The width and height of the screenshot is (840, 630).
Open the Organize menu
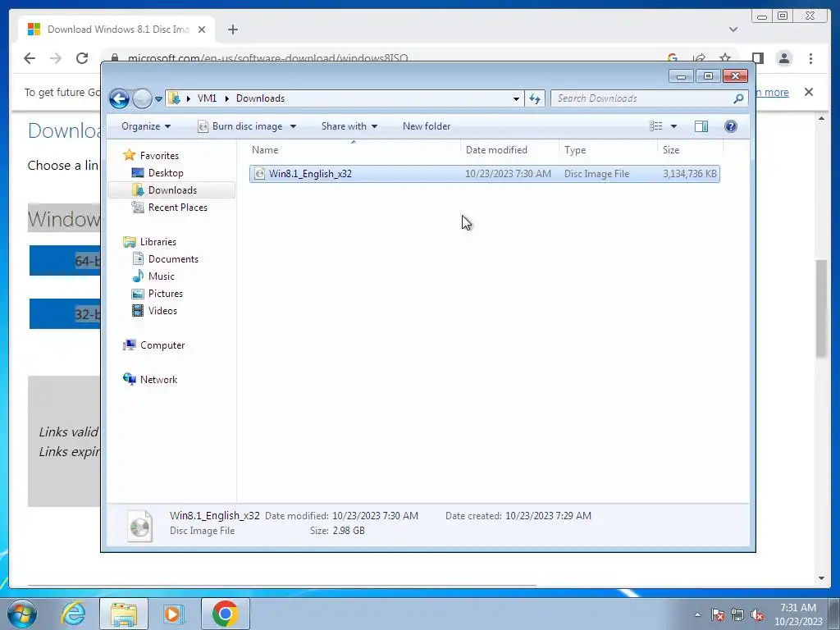146,126
